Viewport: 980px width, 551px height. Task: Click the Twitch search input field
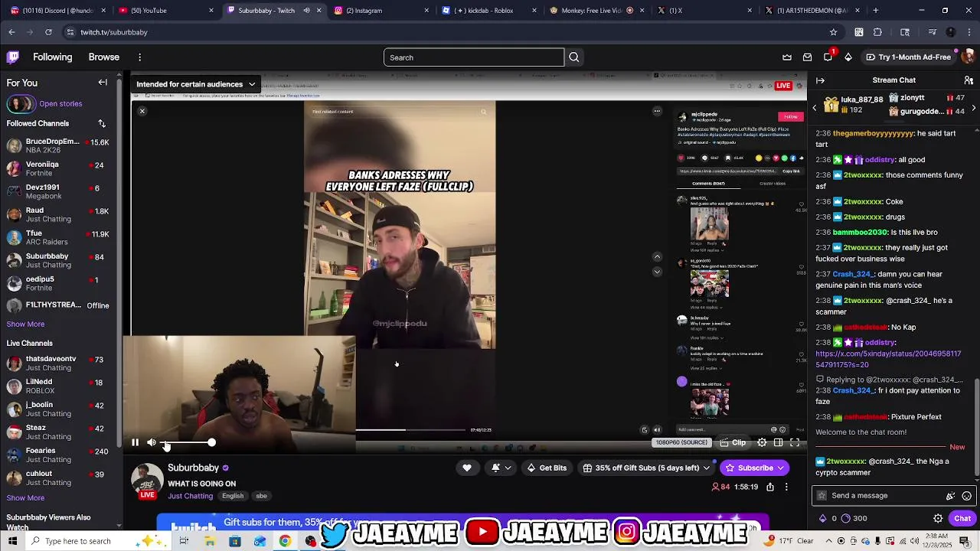474,57
